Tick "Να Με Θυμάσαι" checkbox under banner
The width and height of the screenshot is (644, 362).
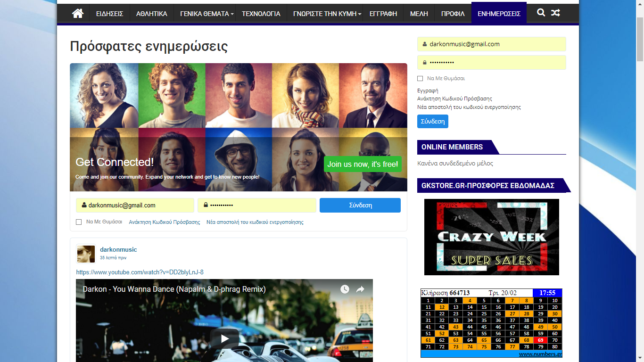[79, 222]
